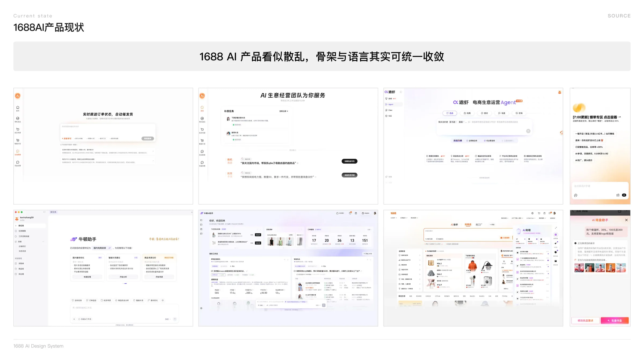Open the model dropdown beside 牛顿助手 send button
The height and width of the screenshot is (362, 644).
coord(168,319)
